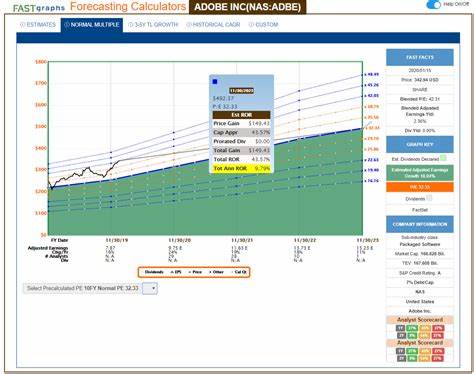Click the info icon on 3-5Y TL Growth tab
Image resolution: width=474 pixels, height=374 pixels.
coord(131,25)
